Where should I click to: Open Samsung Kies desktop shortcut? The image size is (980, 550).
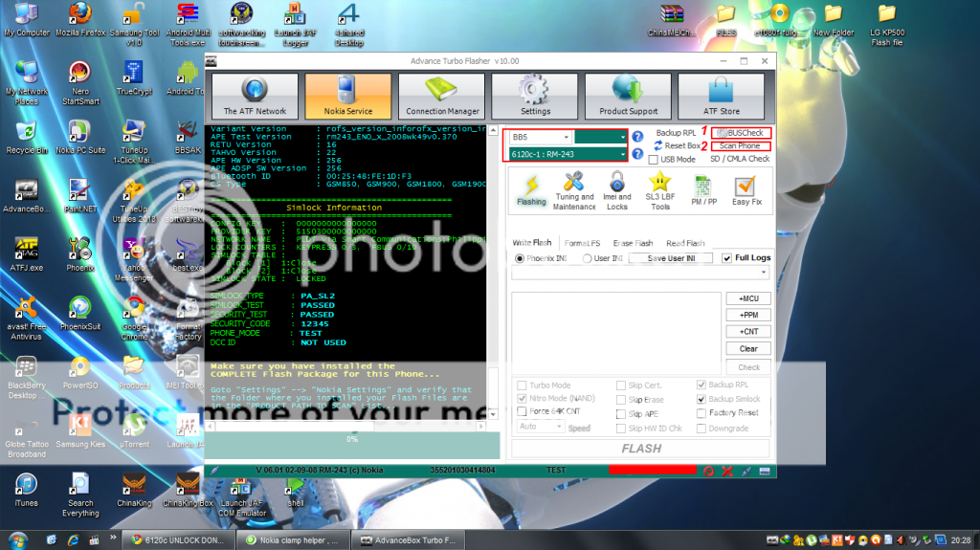80,430
